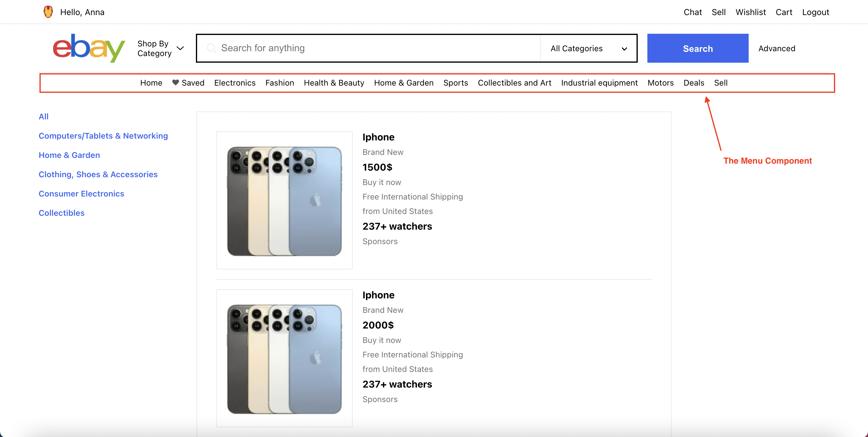Click the Consumer Electronics category link
The height and width of the screenshot is (437, 868).
point(81,193)
